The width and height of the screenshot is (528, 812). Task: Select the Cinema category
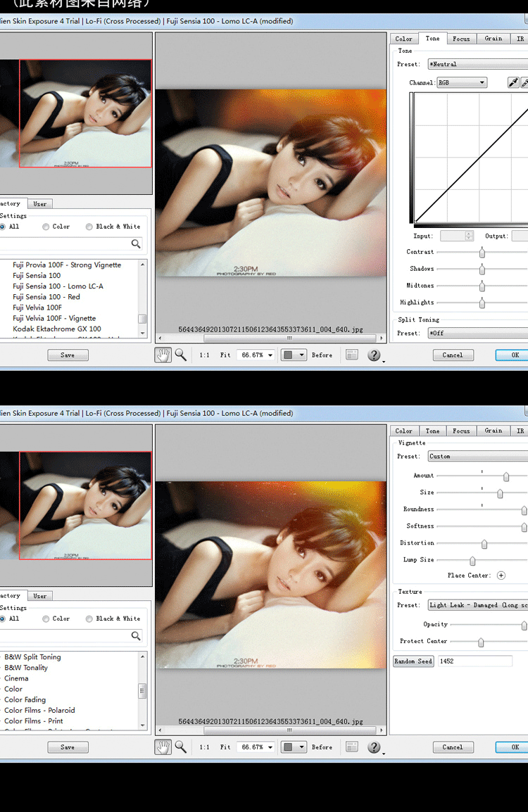pyautogui.click(x=16, y=678)
